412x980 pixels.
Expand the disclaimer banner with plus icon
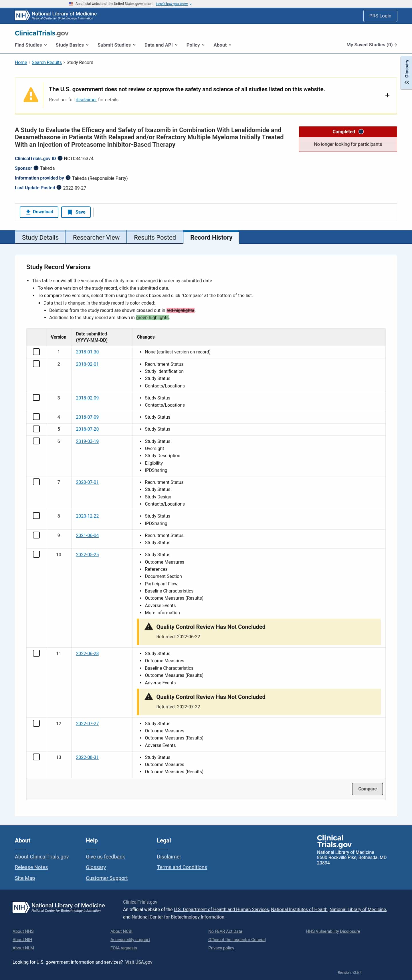[387, 95]
